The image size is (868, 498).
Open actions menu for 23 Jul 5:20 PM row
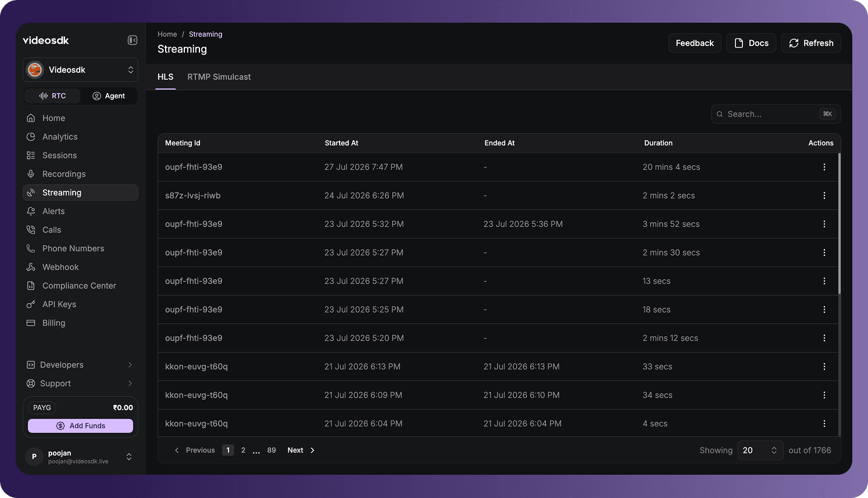tap(824, 338)
